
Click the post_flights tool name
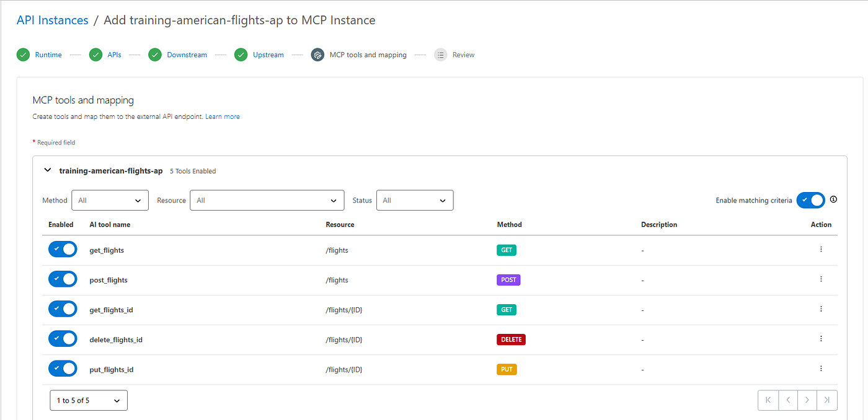[108, 280]
